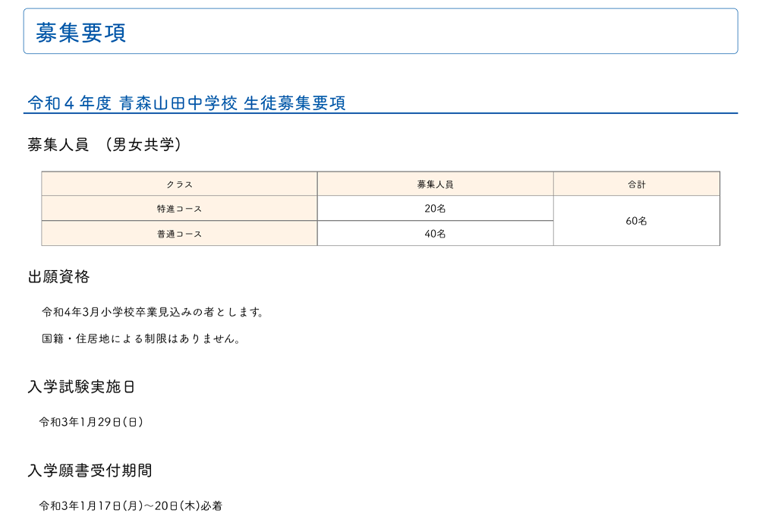Select the line 令和4年3月小学校卒業見込みの者とします。
The image size is (759, 532).
153,312
